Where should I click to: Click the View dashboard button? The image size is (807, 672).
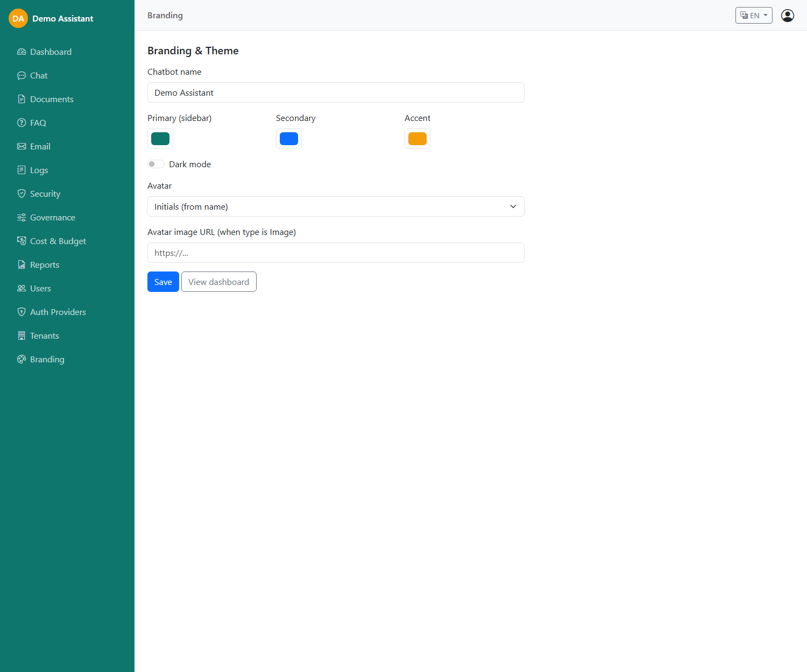[219, 282]
